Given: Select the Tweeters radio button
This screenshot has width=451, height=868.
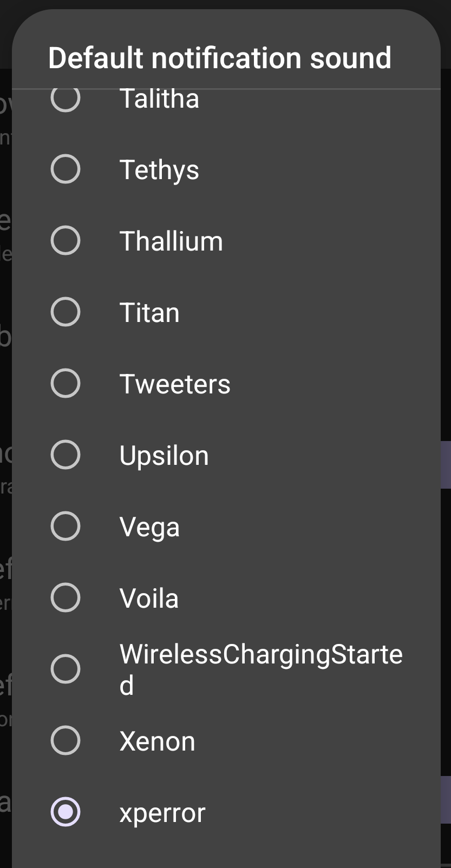Looking at the screenshot, I should click(x=66, y=383).
